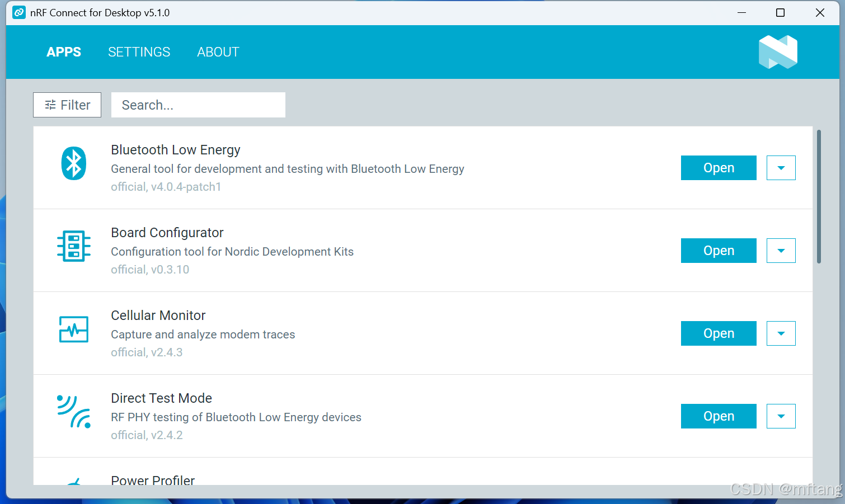Click 'official, v4.0.4-patch1' version text
This screenshot has height=504, width=845.
click(x=166, y=187)
